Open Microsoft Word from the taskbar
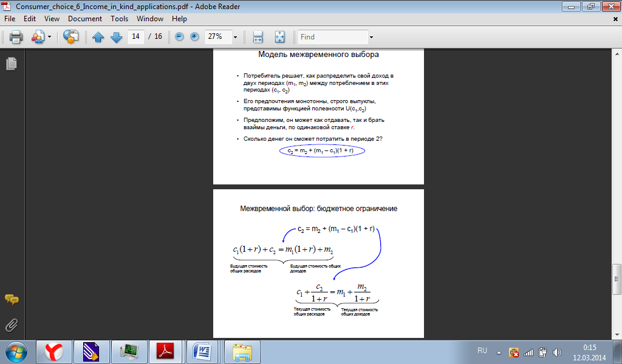622x364 pixels. [202, 352]
